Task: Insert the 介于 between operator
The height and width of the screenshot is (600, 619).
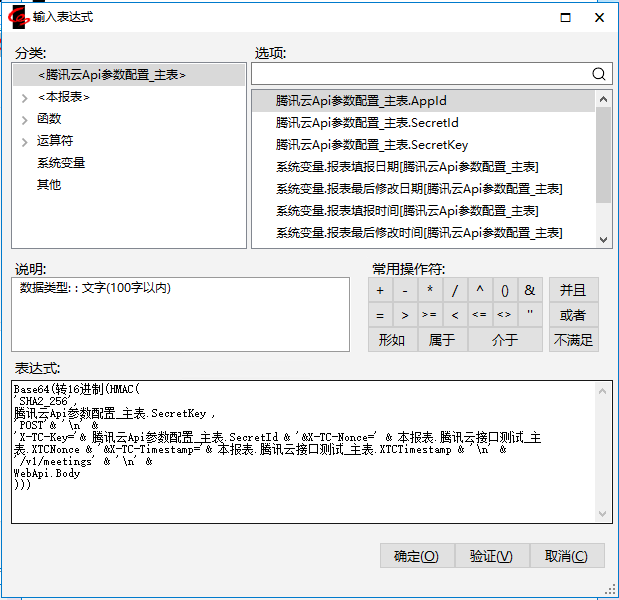Action: pyautogui.click(x=505, y=340)
